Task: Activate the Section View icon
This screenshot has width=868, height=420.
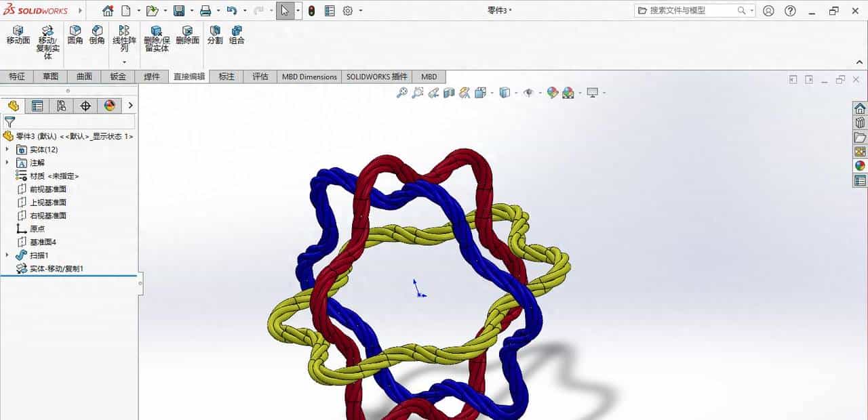Action: 448,93
